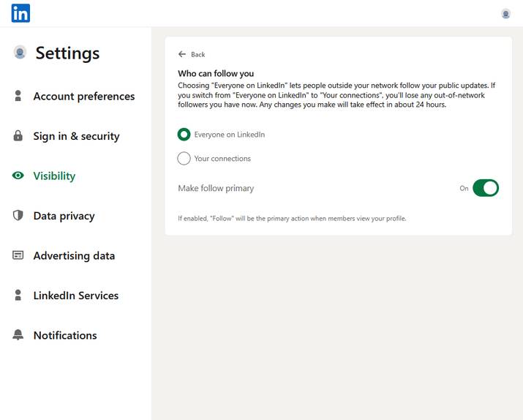Click the On status label beside toggle
This screenshot has height=420, width=523.
(x=464, y=188)
